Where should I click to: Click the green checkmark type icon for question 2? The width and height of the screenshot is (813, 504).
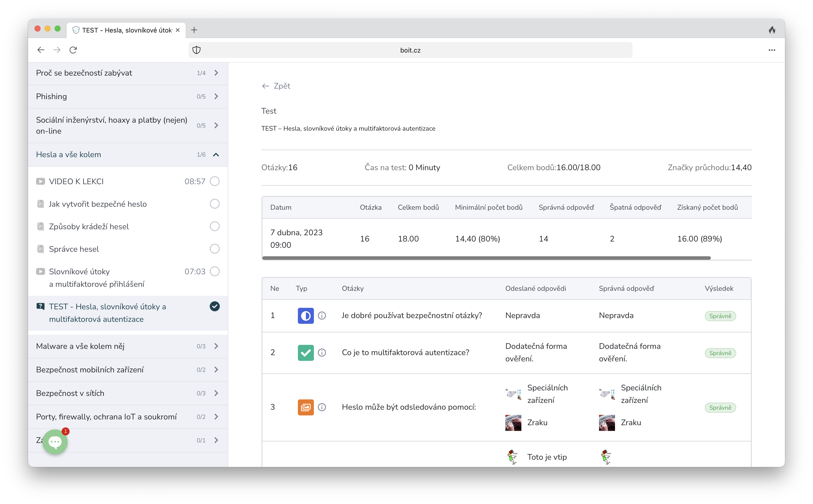point(305,353)
